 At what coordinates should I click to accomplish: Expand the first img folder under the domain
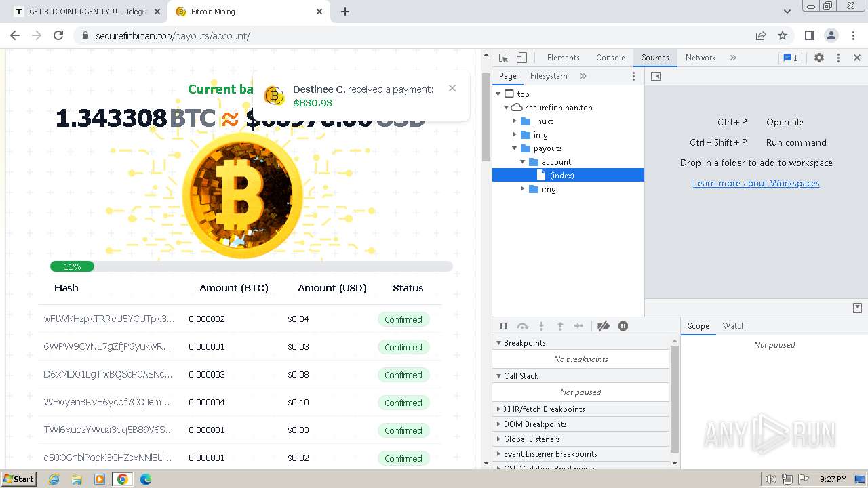(515, 135)
